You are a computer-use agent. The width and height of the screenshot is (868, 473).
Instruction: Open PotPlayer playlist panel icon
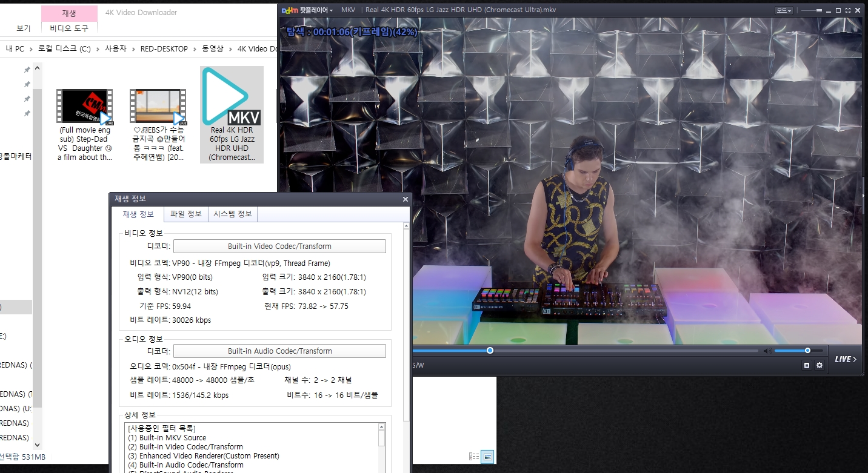[x=807, y=365]
